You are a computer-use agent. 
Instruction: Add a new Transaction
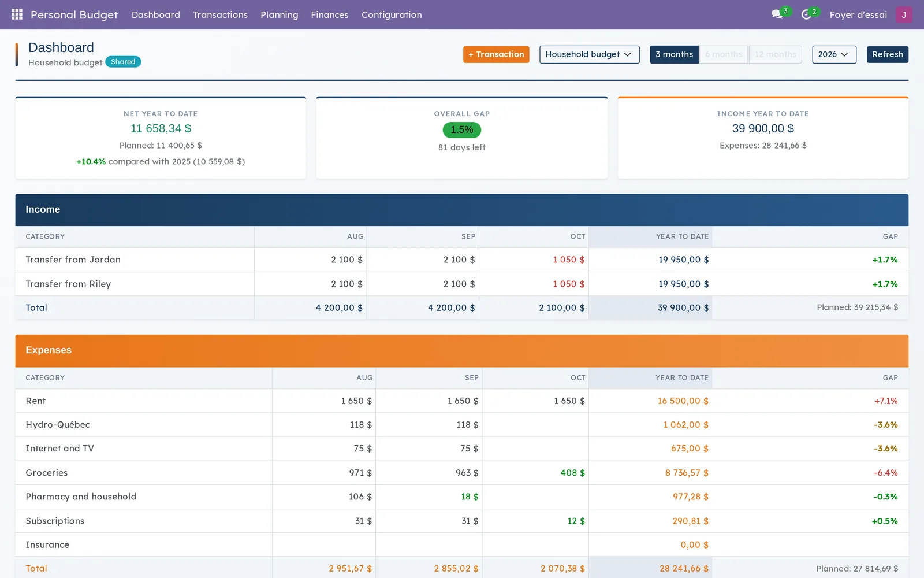click(x=496, y=54)
